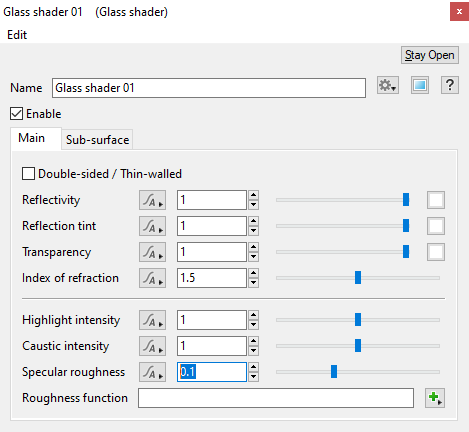Add a Roughness function with green plus
This screenshot has width=469, height=432.
click(435, 398)
